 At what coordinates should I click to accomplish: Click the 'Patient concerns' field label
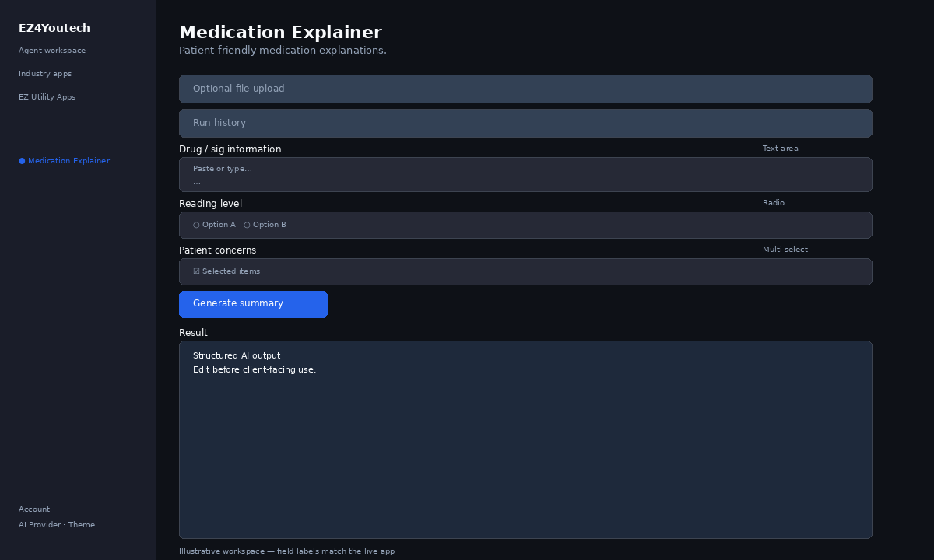(217, 250)
